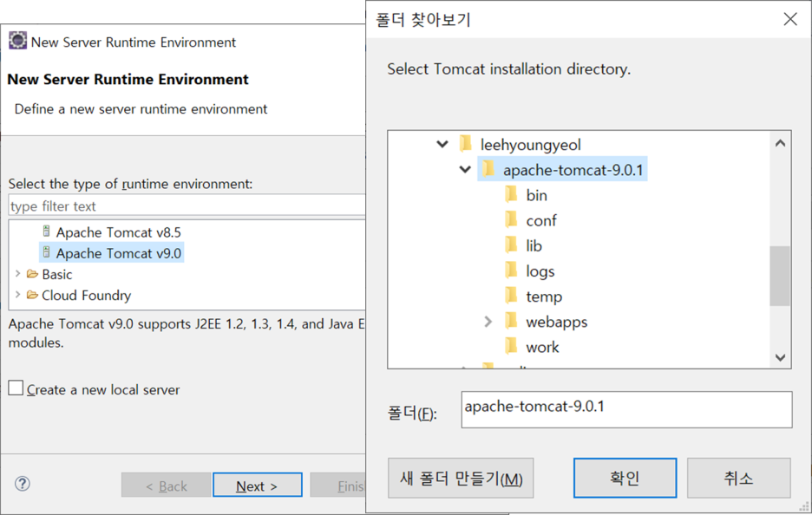Click the Apache Tomcat v8.5 server icon
This screenshot has width=812, height=515.
[x=47, y=231]
